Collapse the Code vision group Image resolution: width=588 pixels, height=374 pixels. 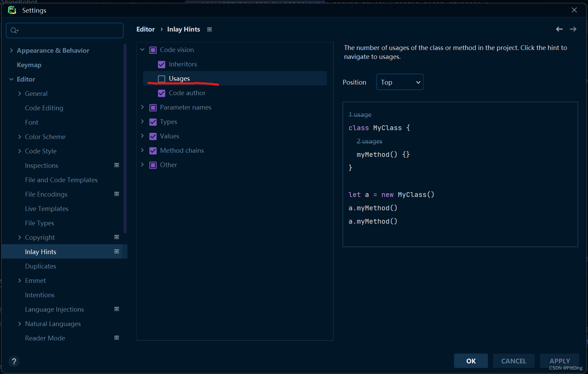(143, 50)
